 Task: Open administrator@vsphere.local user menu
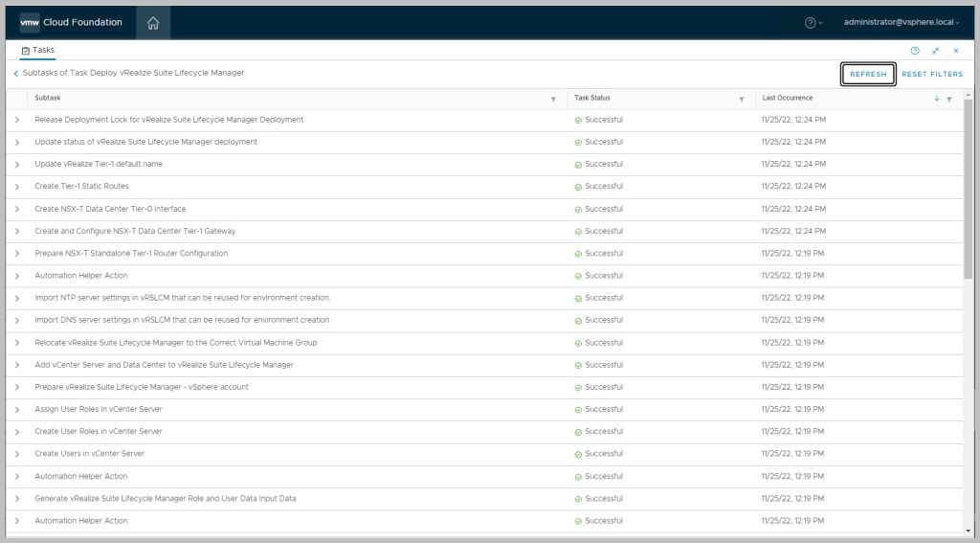click(902, 22)
